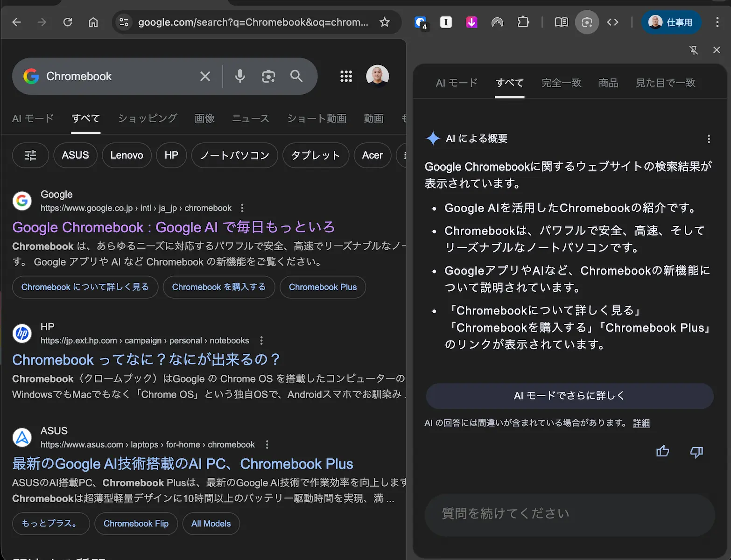This screenshot has height=560, width=731.
Task: Unpin the side panel
Action: pos(694,50)
